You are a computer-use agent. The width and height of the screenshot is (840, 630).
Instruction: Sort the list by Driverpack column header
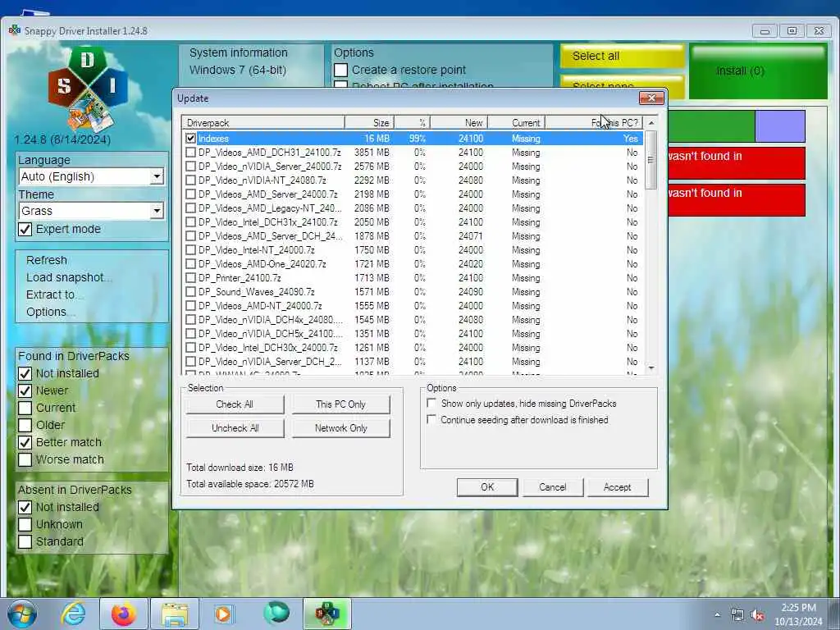tap(263, 123)
